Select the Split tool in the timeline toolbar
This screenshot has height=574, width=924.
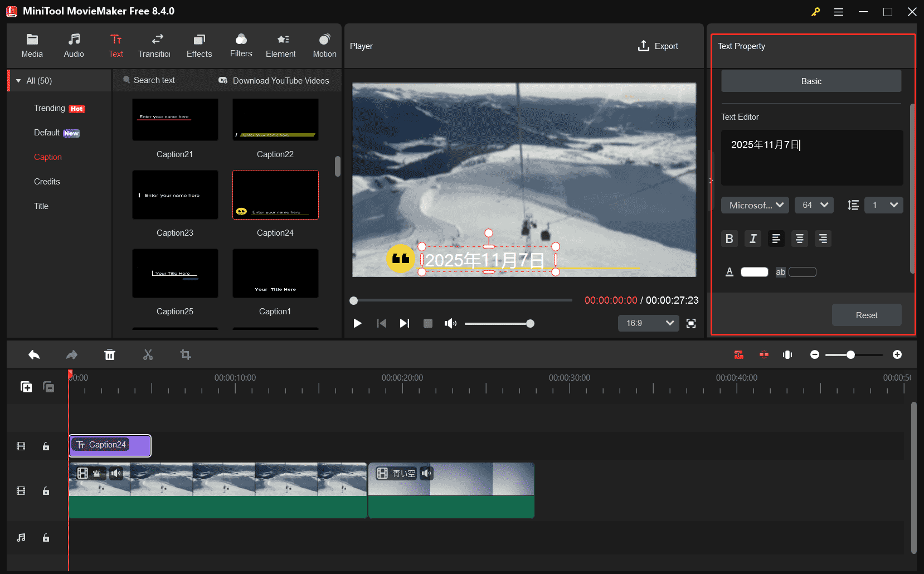[x=148, y=354]
